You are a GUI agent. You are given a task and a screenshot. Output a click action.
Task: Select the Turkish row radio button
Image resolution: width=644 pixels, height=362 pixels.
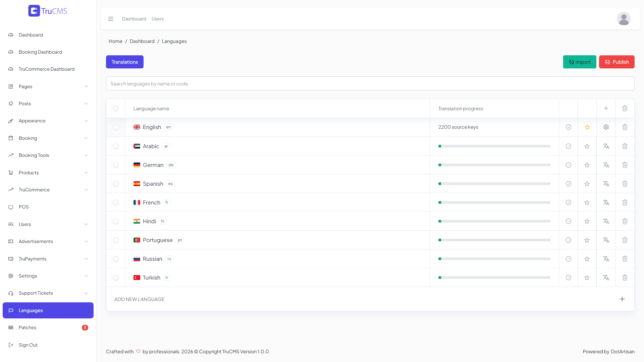click(116, 278)
